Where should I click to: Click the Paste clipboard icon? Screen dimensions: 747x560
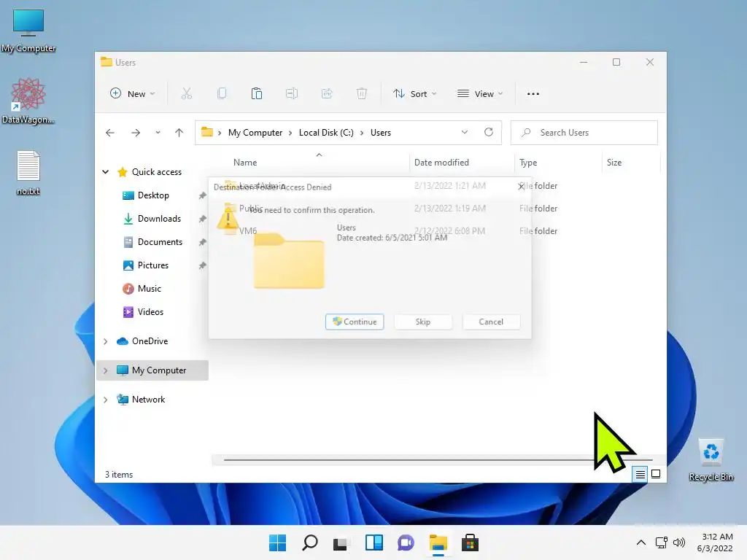[256, 94]
